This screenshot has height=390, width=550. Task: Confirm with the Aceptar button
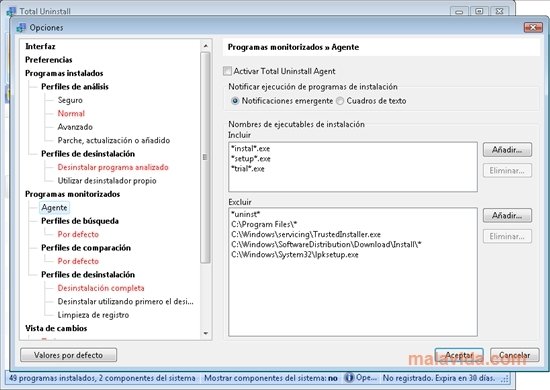point(459,355)
